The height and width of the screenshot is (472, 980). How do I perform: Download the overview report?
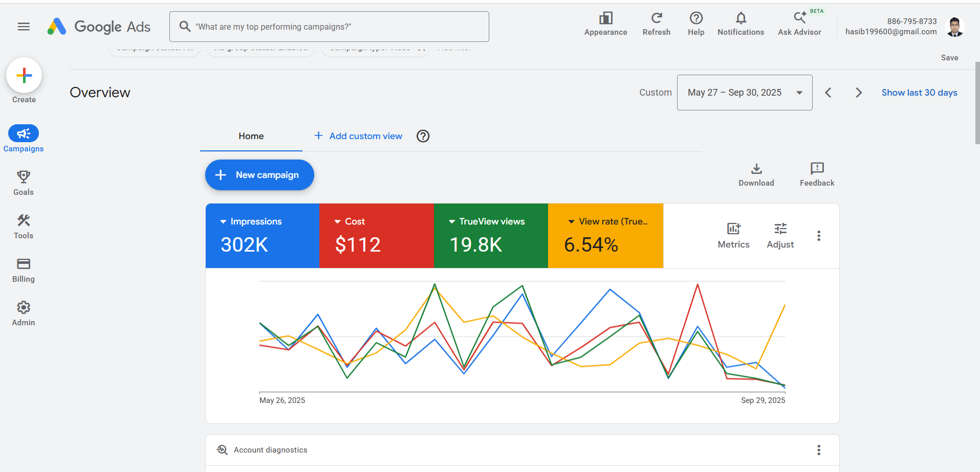756,175
